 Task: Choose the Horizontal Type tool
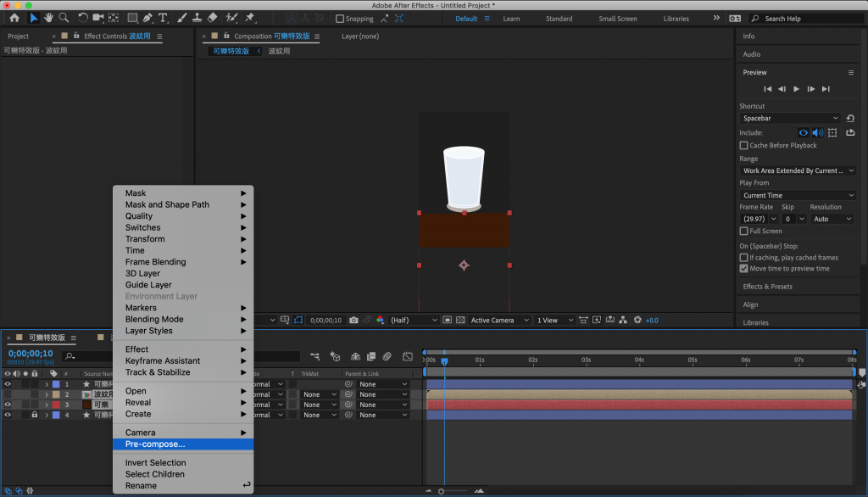(x=163, y=18)
